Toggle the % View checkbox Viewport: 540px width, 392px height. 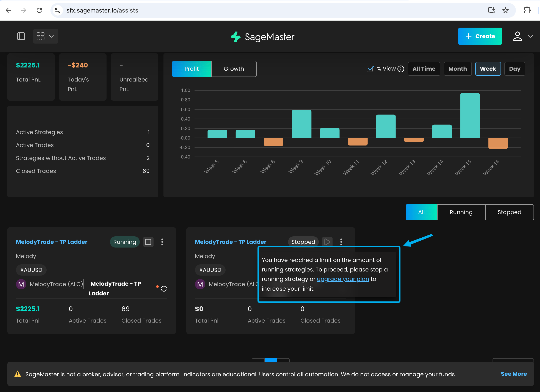(x=370, y=69)
